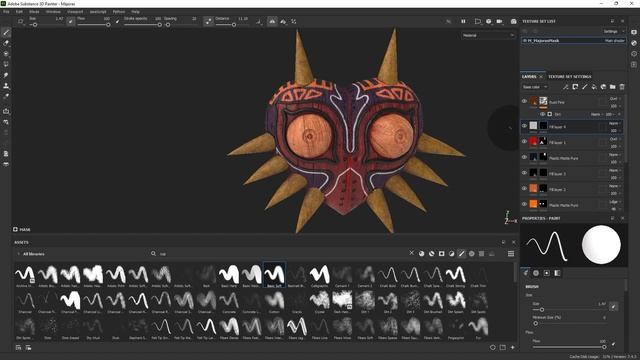This screenshot has width=640, height=360.
Task: Toggle visibility of bottom Plastic Matte Pure layer
Action: [524, 204]
